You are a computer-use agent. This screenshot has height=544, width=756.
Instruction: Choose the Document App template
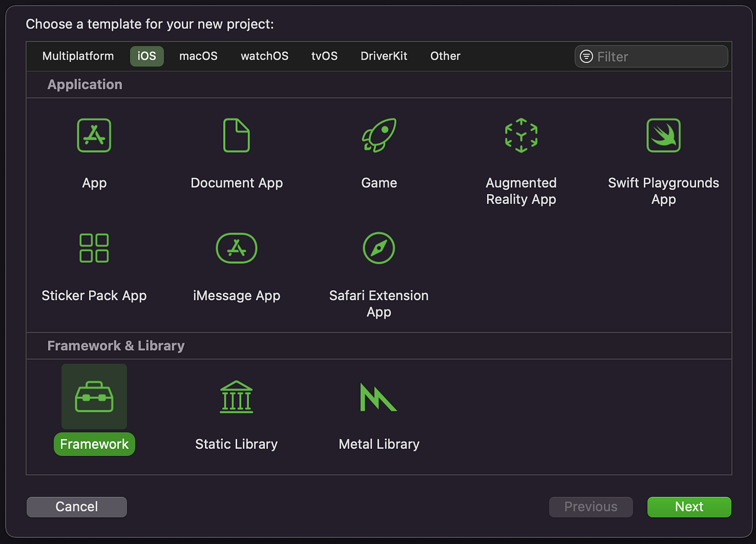click(x=237, y=135)
